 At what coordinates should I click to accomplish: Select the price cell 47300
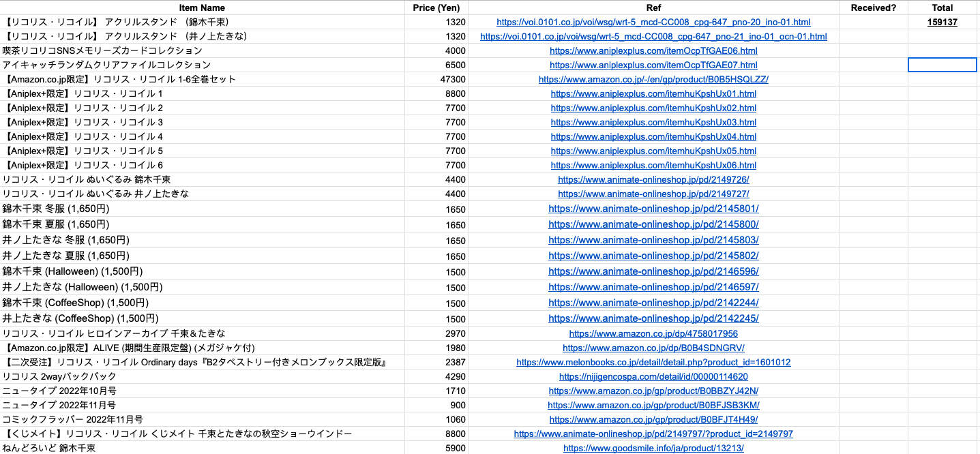436,80
